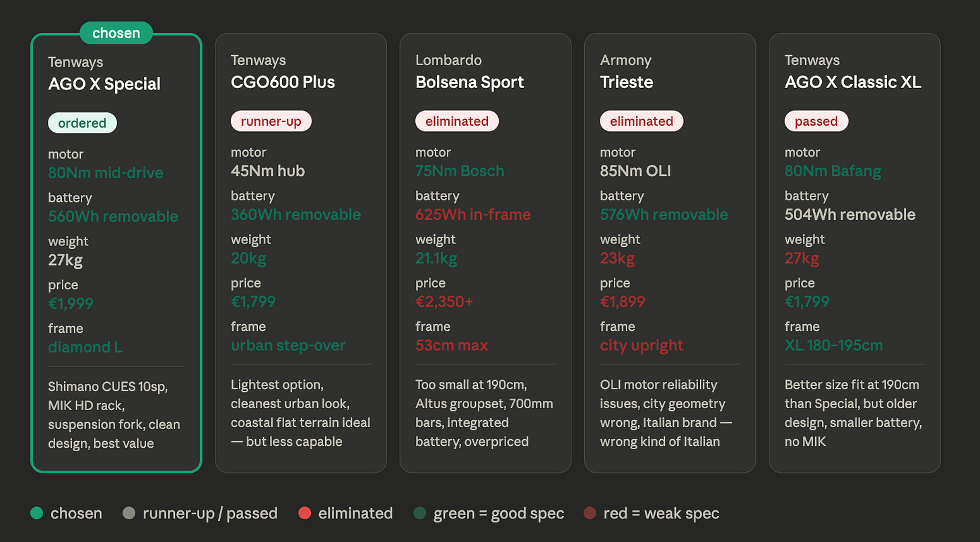Click the 'OLI motor reliability issues' notes paragraph
Viewport: 980px width, 542px height.
(666, 413)
